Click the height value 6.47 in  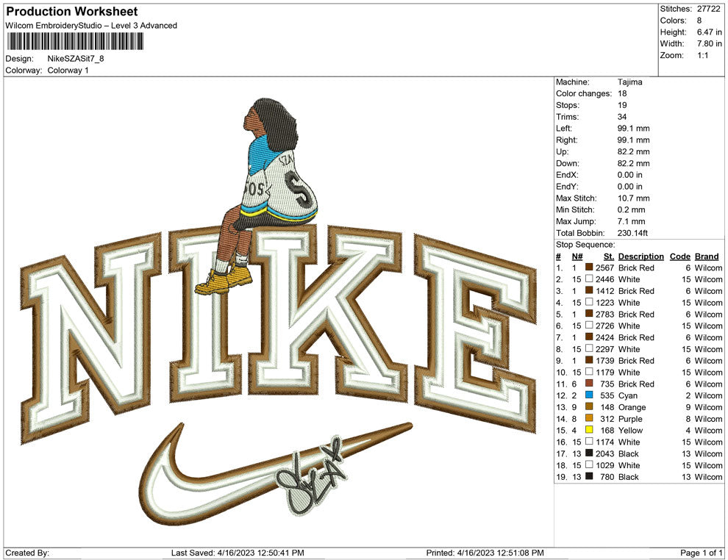[x=709, y=32]
